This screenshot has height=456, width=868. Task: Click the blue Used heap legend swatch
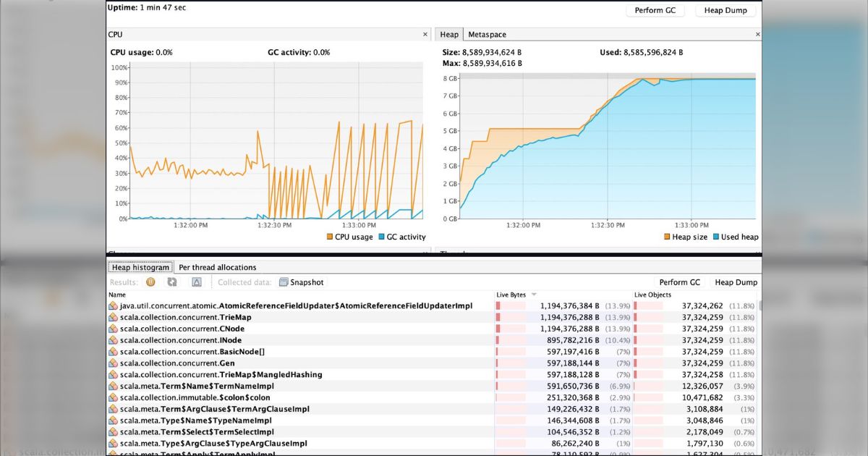point(716,237)
